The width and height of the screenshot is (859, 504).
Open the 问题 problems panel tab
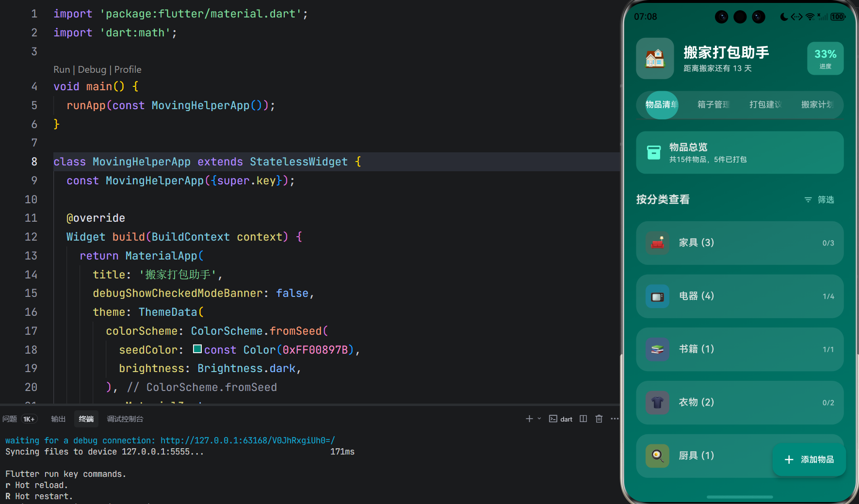[10, 419]
